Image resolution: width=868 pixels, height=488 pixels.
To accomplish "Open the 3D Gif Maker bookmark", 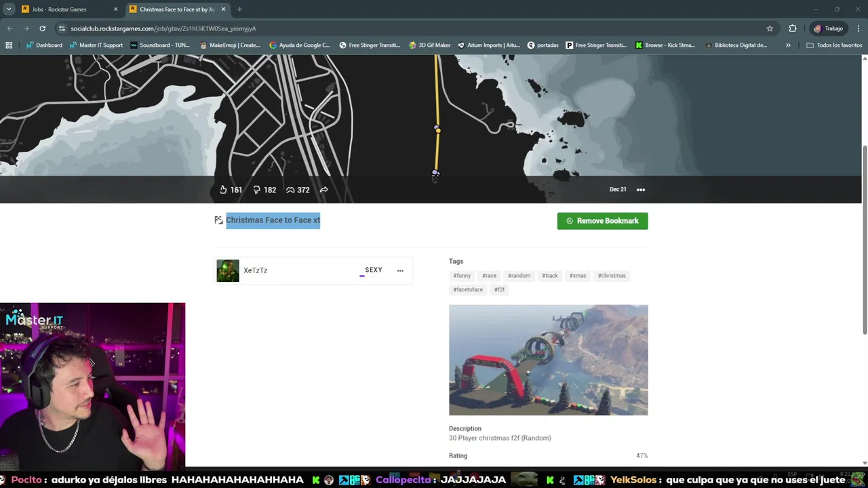I will pos(430,45).
